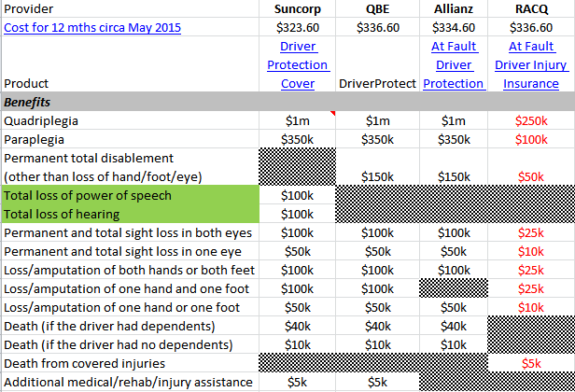Screen dimensions: 575x392
Task: Select the Suncorp column header
Action: point(298,8)
